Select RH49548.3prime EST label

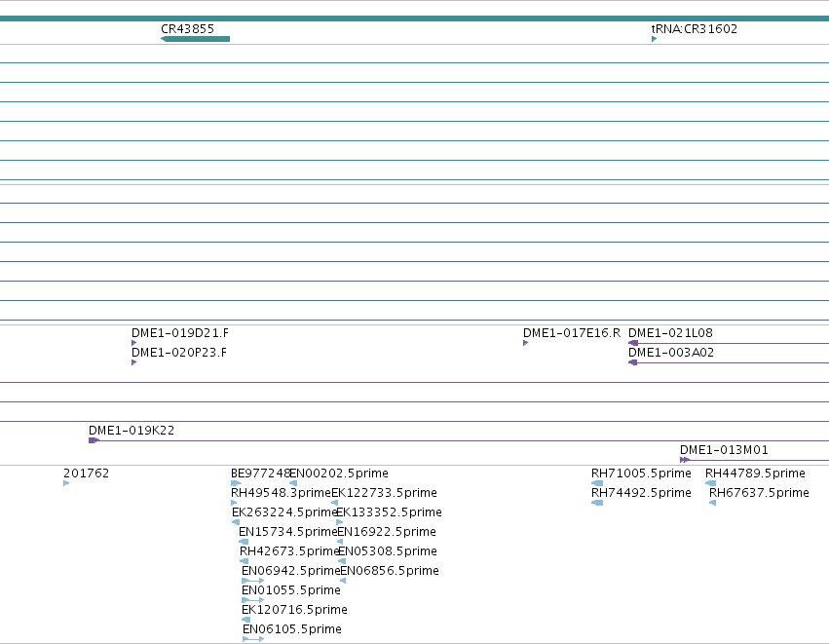point(281,492)
